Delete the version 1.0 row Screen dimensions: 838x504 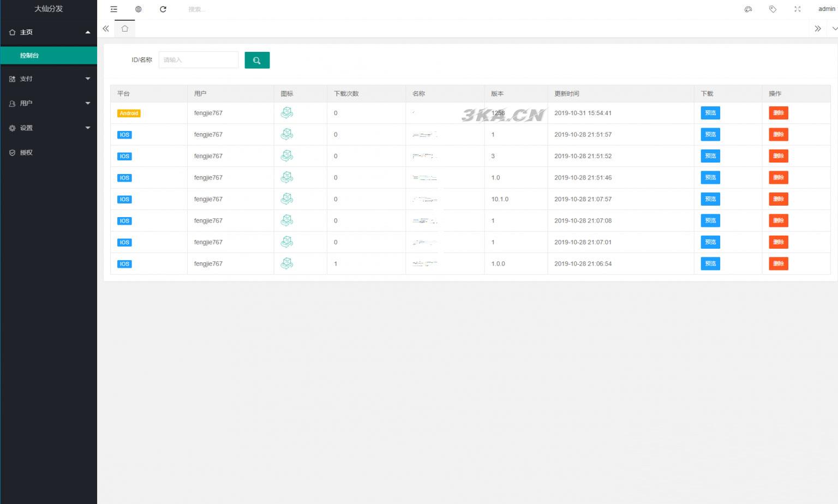(779, 177)
